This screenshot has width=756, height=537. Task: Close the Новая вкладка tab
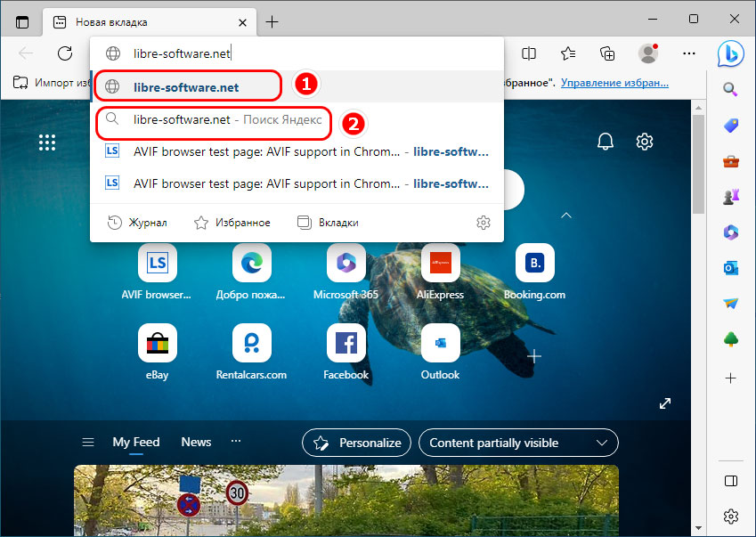[242, 22]
